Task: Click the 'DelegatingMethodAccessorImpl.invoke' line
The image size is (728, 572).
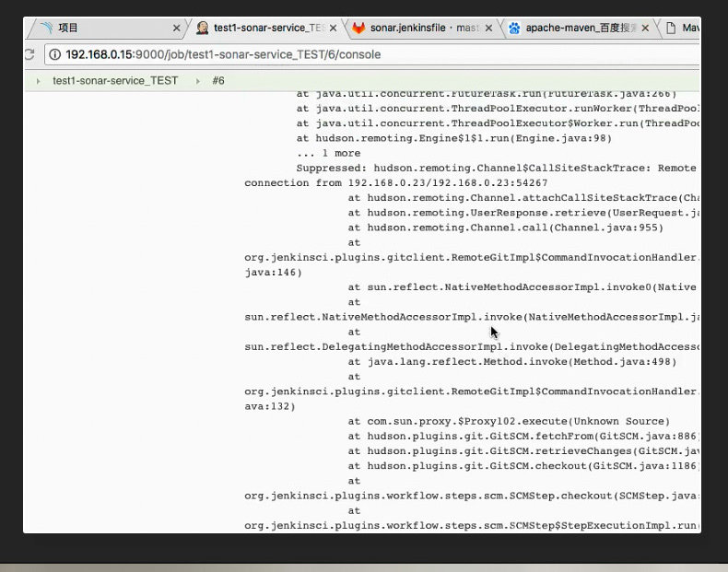Action: point(472,347)
